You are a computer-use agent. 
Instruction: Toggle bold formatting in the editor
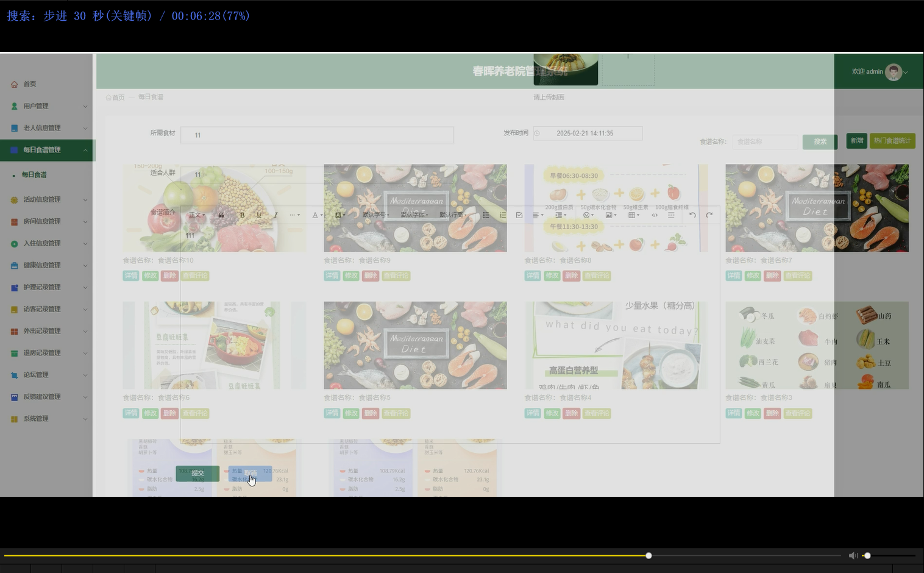coord(242,215)
